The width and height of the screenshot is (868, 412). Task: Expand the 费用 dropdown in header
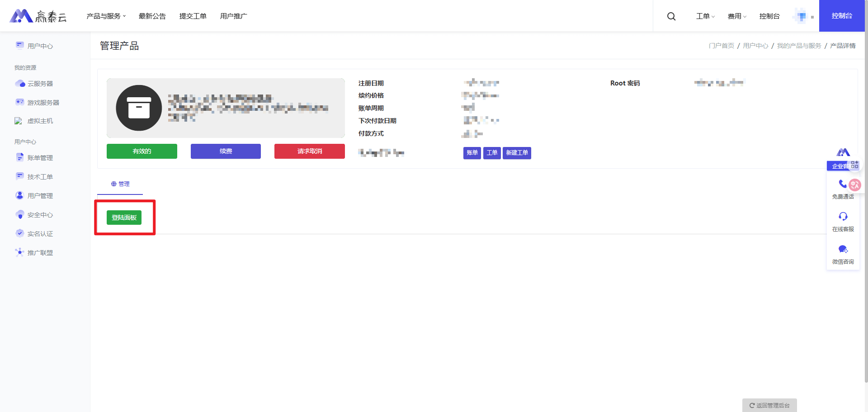click(x=737, y=16)
